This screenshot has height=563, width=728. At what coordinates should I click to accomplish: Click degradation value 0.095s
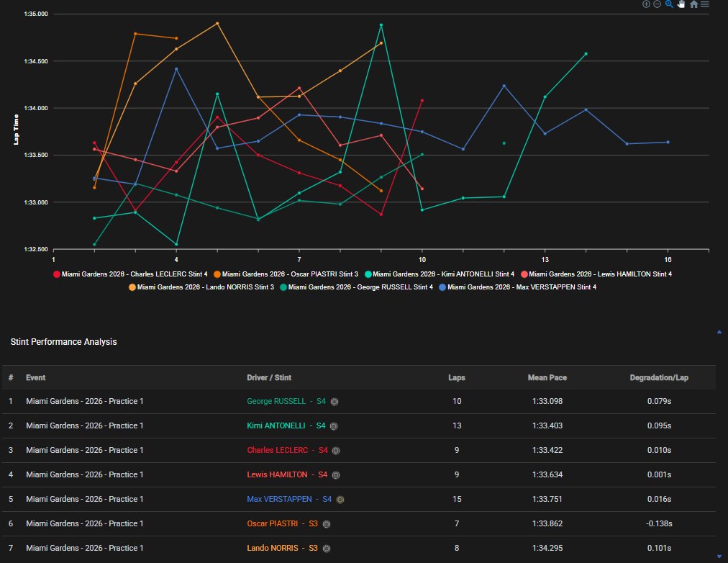coord(659,425)
